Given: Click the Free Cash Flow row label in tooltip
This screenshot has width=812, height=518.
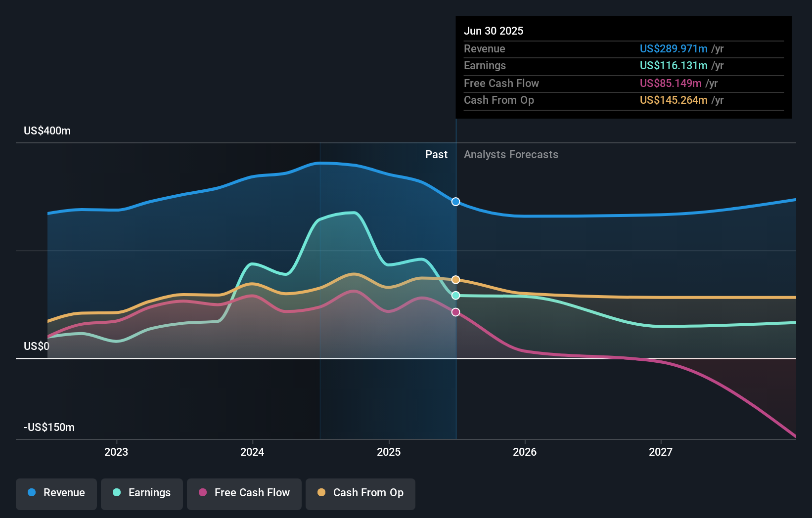Looking at the screenshot, I should coord(501,83).
